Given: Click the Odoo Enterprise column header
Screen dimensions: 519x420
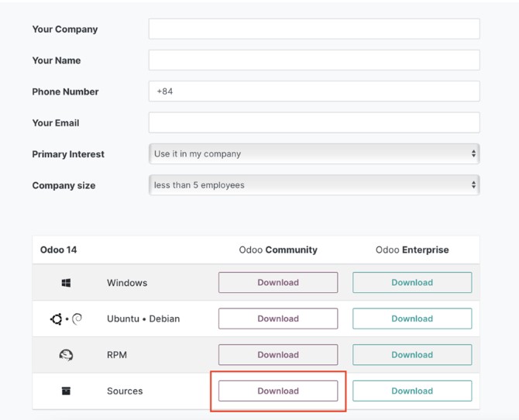Looking at the screenshot, I should [x=412, y=250].
